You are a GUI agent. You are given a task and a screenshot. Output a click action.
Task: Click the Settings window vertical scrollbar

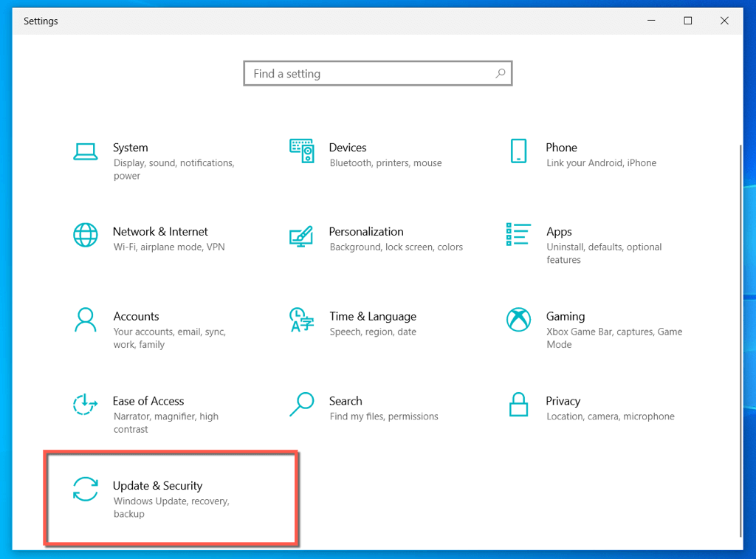click(x=740, y=340)
